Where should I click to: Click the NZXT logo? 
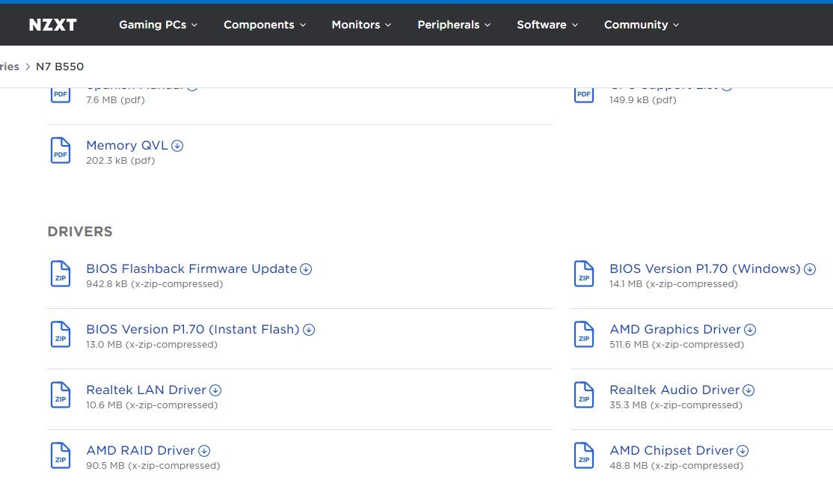[52, 25]
